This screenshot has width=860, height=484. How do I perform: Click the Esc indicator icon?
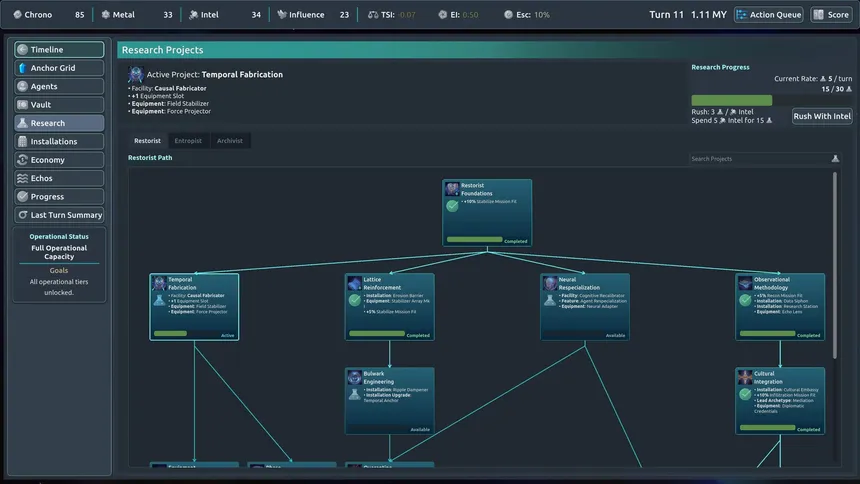[508, 15]
